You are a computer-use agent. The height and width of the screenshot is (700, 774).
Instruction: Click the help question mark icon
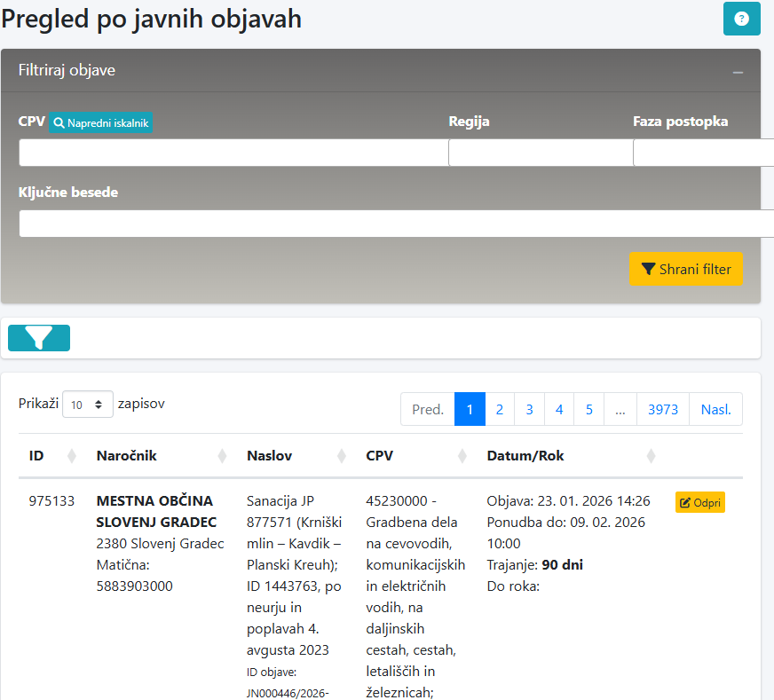(742, 19)
